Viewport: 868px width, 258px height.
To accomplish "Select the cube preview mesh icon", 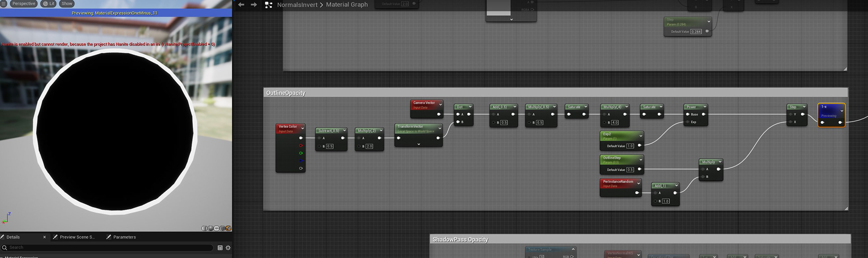I will tap(222, 228).
